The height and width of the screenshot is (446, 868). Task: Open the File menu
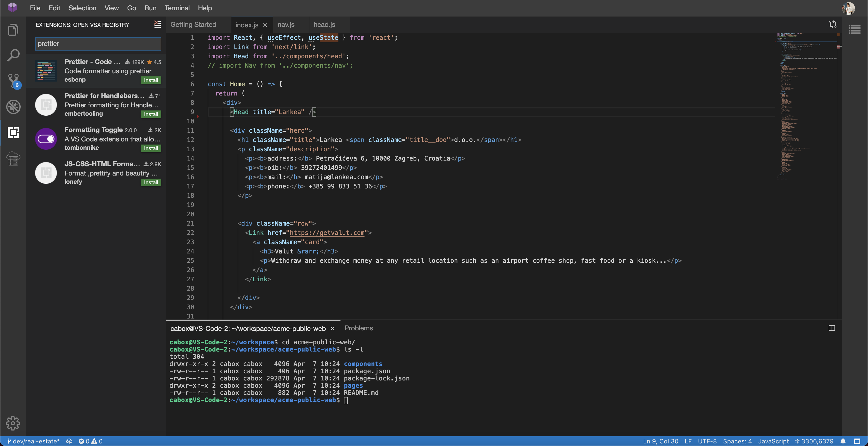point(35,8)
